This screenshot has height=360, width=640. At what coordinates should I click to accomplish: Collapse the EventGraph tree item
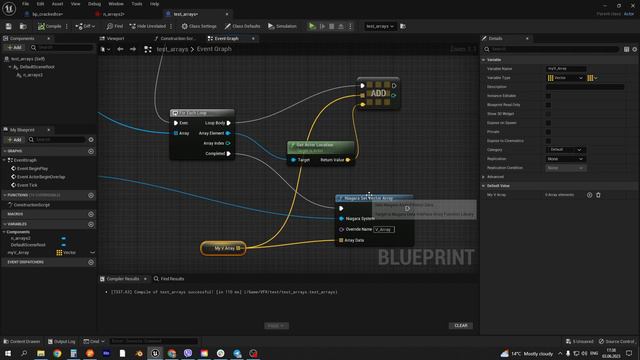pos(5,160)
